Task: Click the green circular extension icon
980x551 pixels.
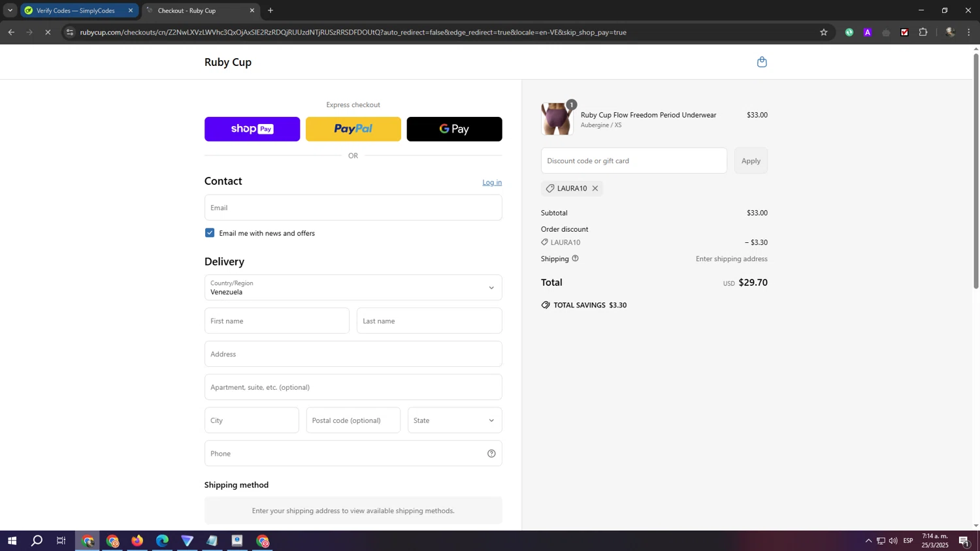Action: point(849,32)
